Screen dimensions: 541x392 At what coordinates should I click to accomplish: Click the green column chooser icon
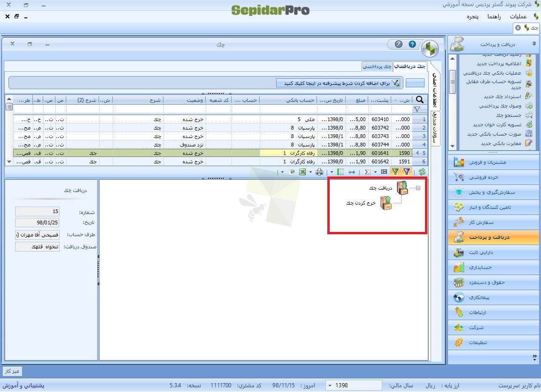pos(340,172)
